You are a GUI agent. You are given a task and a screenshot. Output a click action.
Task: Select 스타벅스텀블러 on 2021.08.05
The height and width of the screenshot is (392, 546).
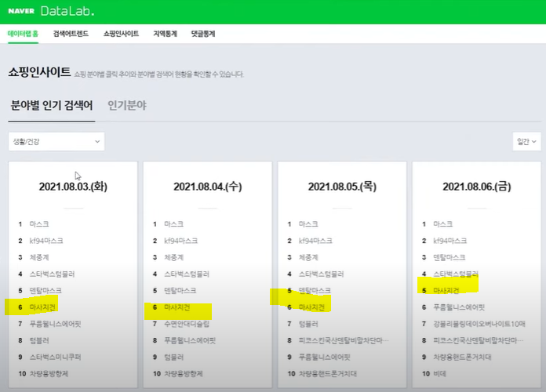[321, 274]
